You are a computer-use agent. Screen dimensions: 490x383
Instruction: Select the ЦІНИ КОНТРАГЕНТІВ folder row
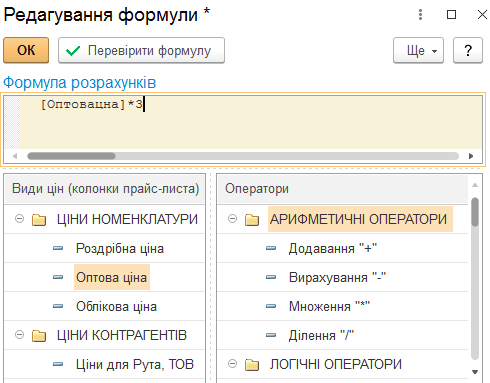105,335
